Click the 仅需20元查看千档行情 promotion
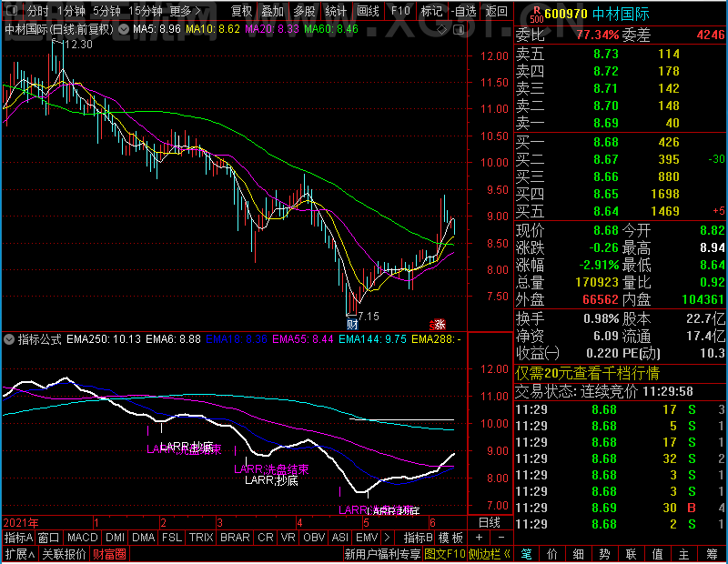Viewport: 728px width, 564px height. [x=587, y=373]
